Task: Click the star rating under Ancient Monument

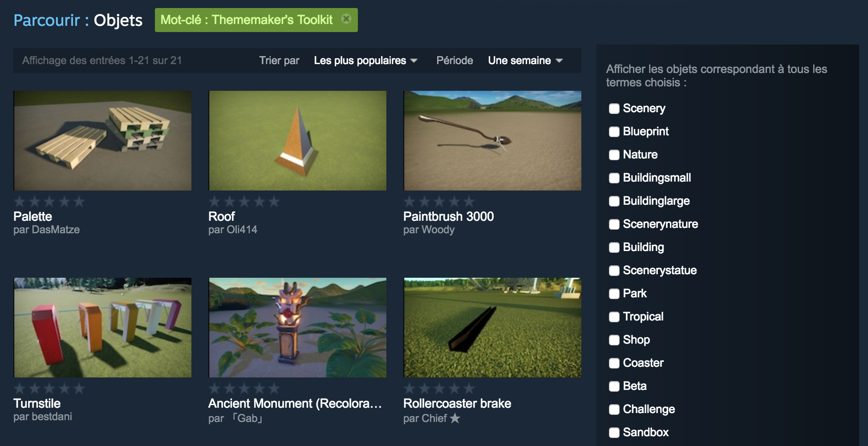Action: click(x=244, y=389)
